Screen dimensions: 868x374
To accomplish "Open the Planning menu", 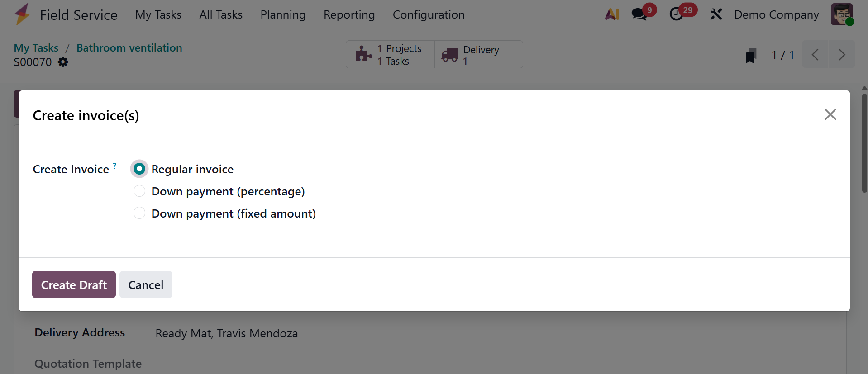I will pos(283,14).
